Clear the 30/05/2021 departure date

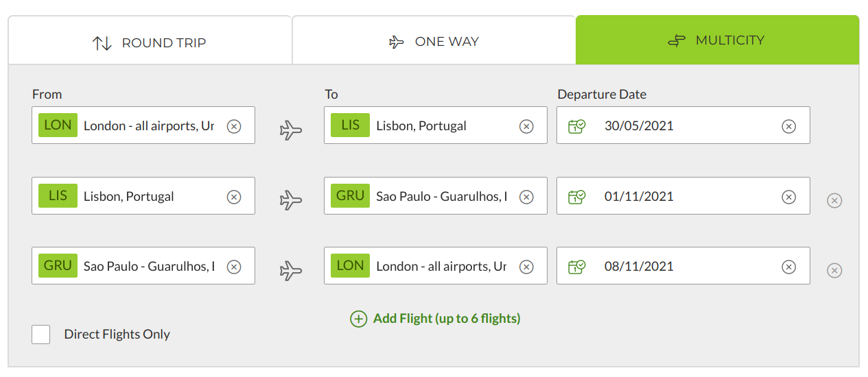789,126
